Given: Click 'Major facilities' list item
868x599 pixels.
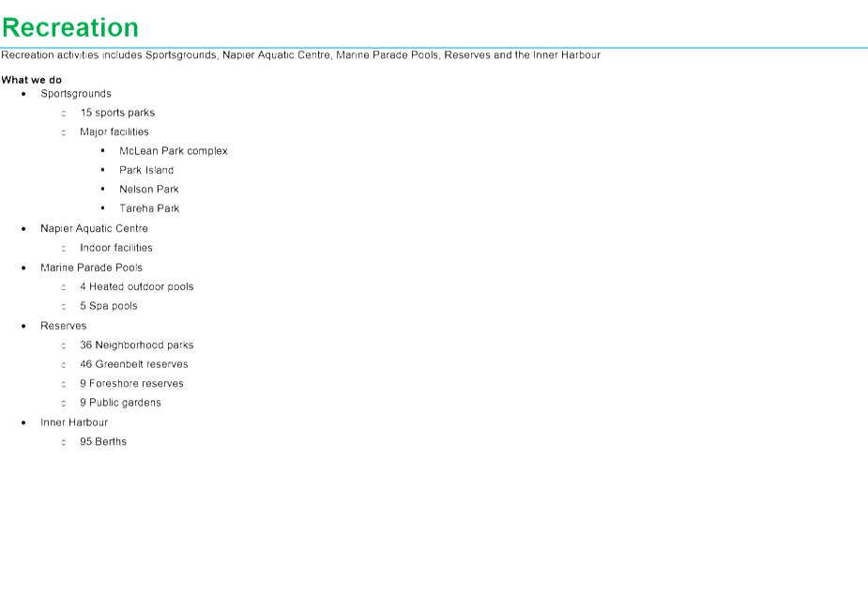Looking at the screenshot, I should point(114,131).
